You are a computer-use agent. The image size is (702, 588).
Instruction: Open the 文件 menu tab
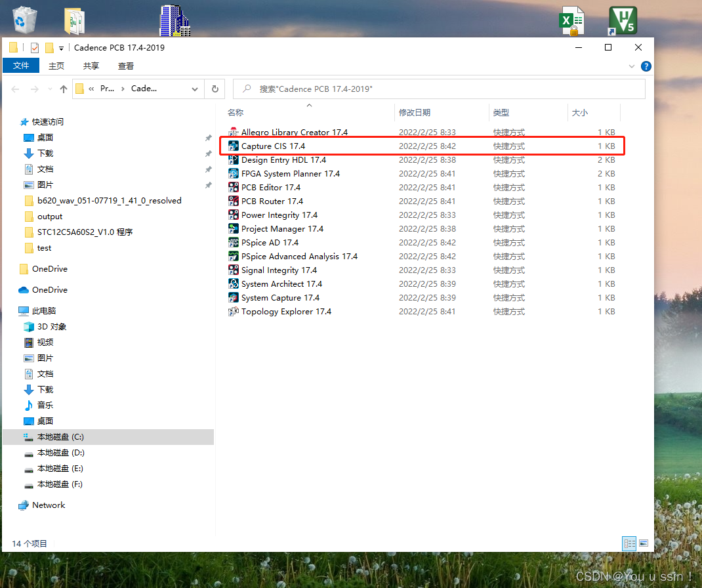[21, 66]
